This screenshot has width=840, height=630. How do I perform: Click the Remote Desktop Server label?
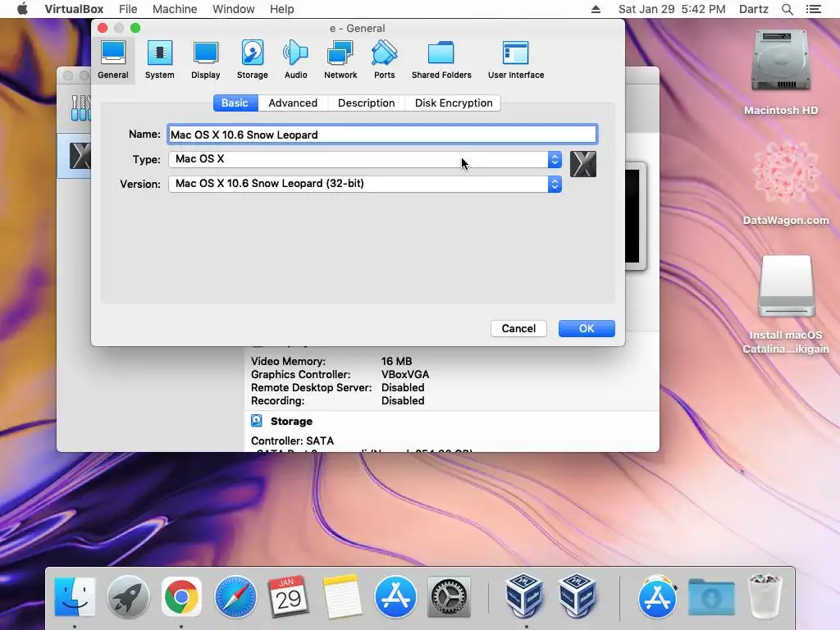click(x=311, y=387)
